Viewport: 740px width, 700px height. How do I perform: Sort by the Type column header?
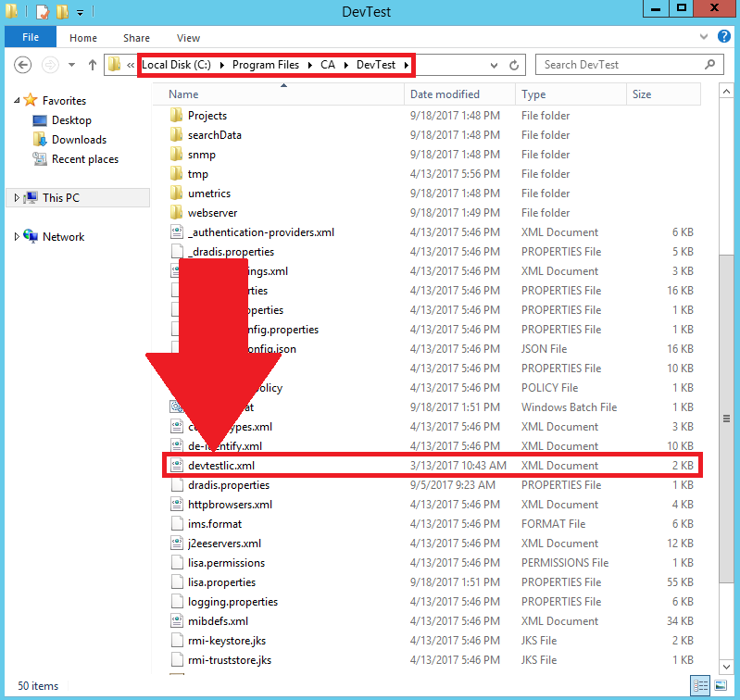pyautogui.click(x=571, y=94)
